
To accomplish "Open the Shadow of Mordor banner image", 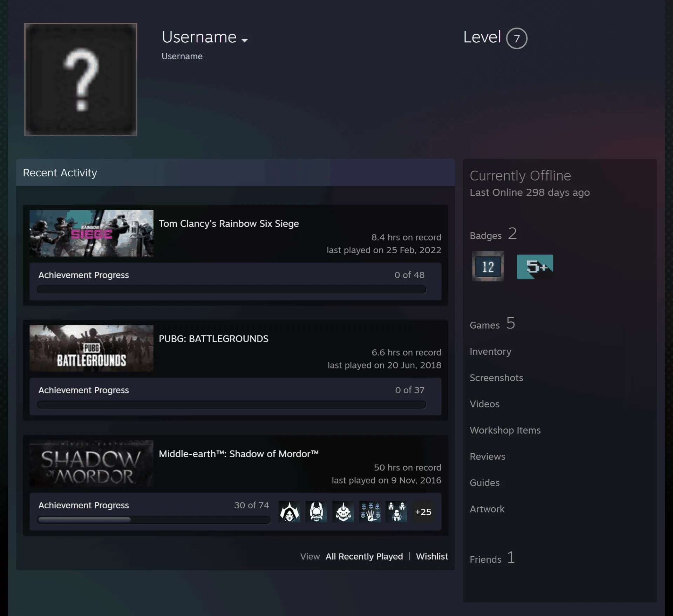I will point(91,463).
